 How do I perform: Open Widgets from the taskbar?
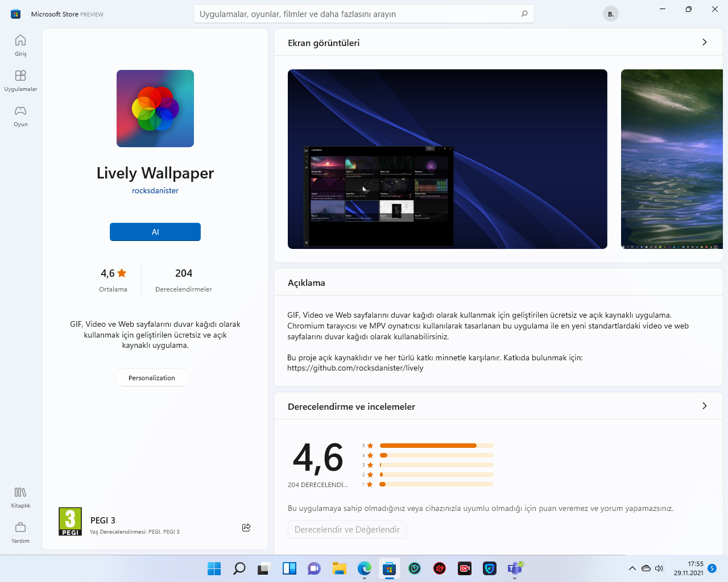(289, 568)
